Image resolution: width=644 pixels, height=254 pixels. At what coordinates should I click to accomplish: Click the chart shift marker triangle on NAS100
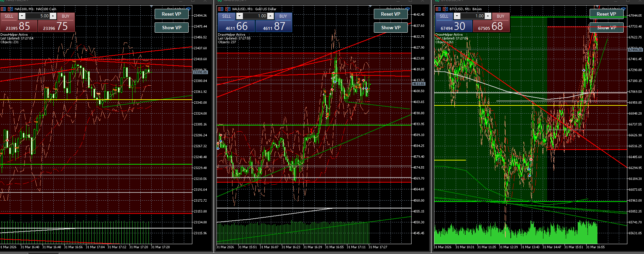point(152,6)
